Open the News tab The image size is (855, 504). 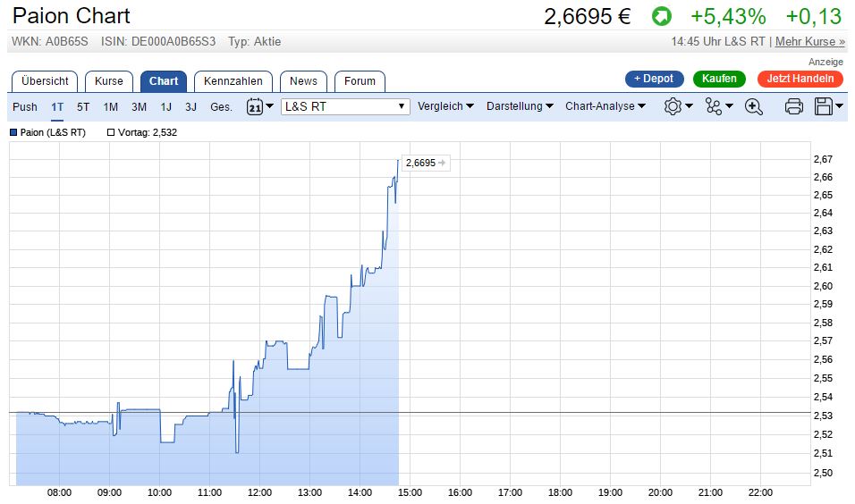pyautogui.click(x=304, y=81)
